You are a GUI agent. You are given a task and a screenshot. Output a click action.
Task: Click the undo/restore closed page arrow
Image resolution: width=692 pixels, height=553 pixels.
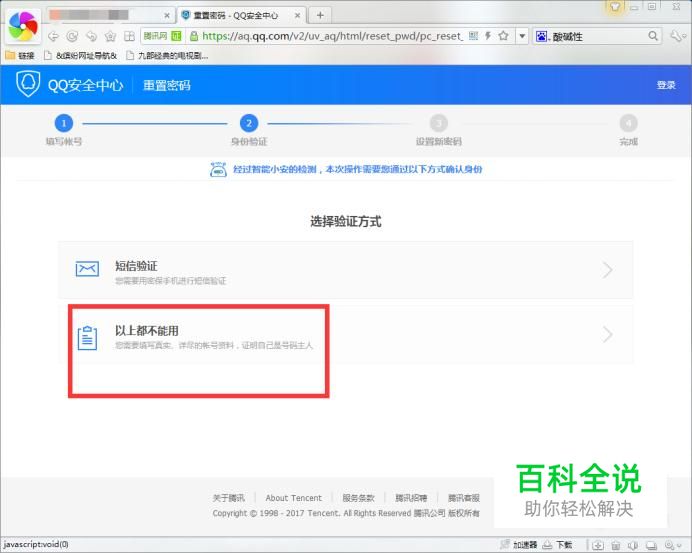coord(91,36)
